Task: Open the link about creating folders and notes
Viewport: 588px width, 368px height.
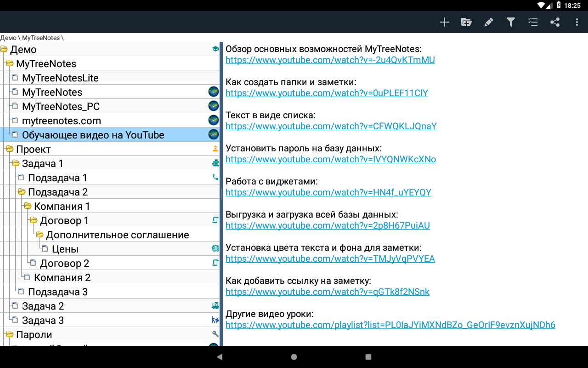Action: click(x=327, y=92)
